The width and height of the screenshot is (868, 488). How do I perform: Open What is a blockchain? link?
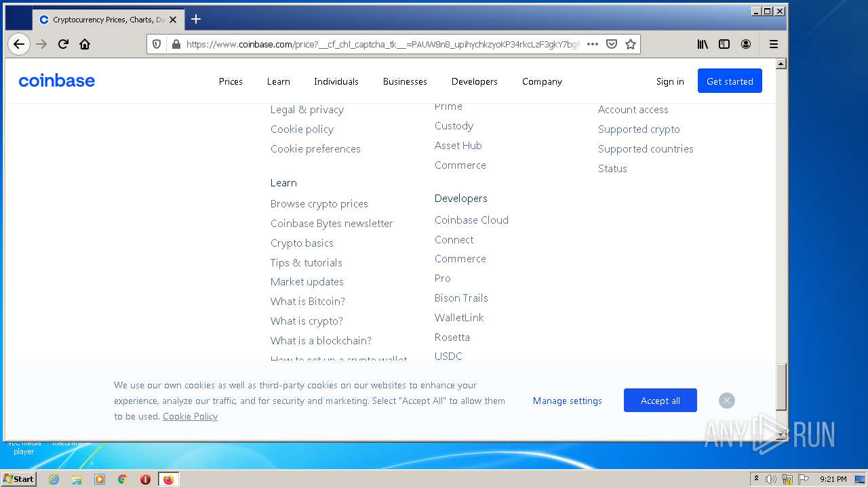coord(321,341)
